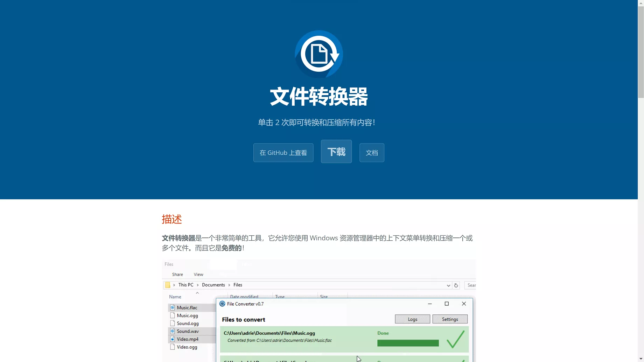644x362 pixels.
Task: Click the Sound.wav file icon
Action: [172, 331]
